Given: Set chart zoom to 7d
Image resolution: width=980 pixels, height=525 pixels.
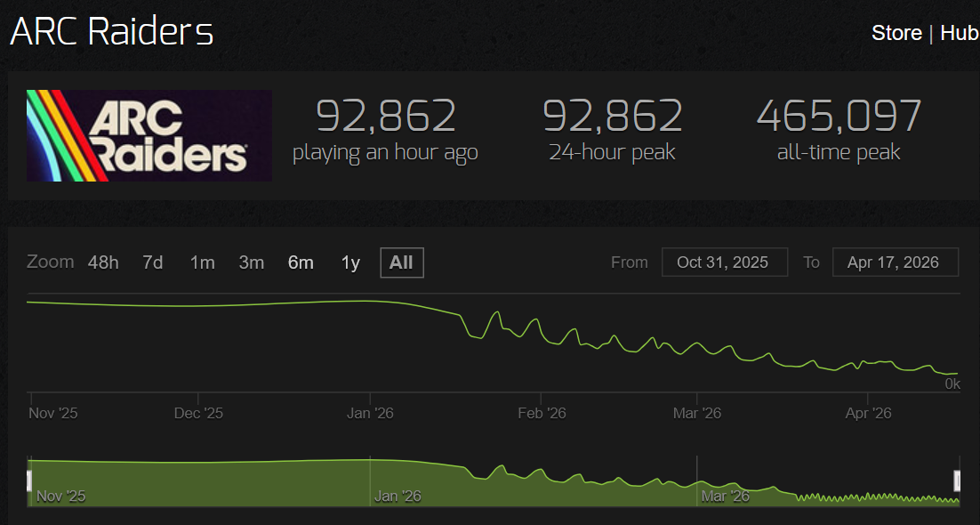Looking at the screenshot, I should click(x=152, y=262).
